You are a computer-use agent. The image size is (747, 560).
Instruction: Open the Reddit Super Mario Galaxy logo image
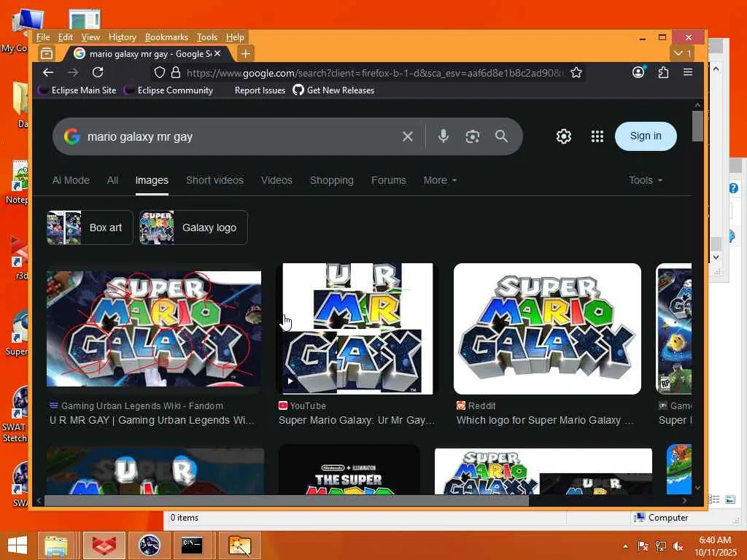(x=547, y=329)
